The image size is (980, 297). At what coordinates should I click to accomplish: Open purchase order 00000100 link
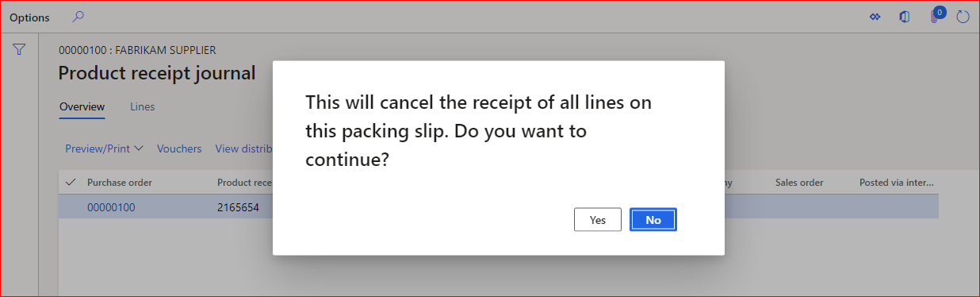[x=111, y=207]
